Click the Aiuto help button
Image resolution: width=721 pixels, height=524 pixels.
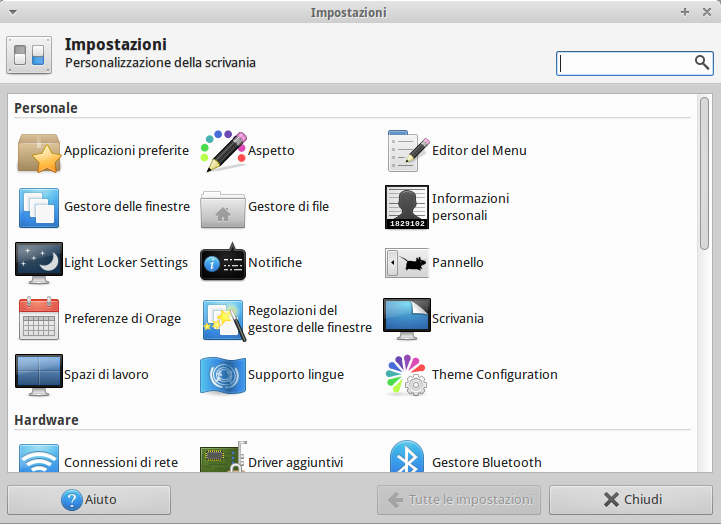[x=89, y=500]
